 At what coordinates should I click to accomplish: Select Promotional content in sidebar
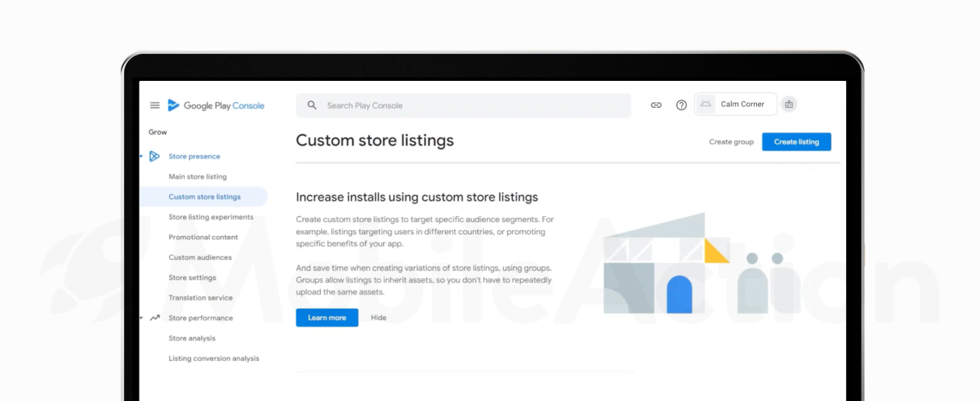[x=203, y=238]
